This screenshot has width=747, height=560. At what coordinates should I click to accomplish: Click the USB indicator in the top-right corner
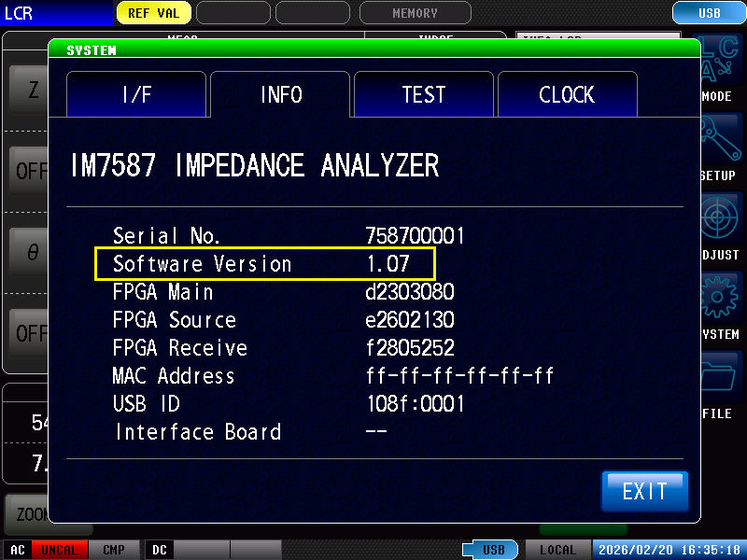(x=709, y=13)
